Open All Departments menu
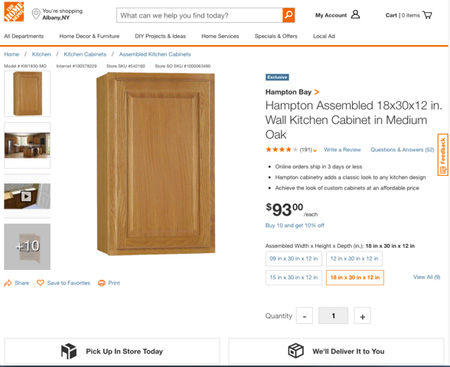This screenshot has height=367, width=450. tap(24, 36)
